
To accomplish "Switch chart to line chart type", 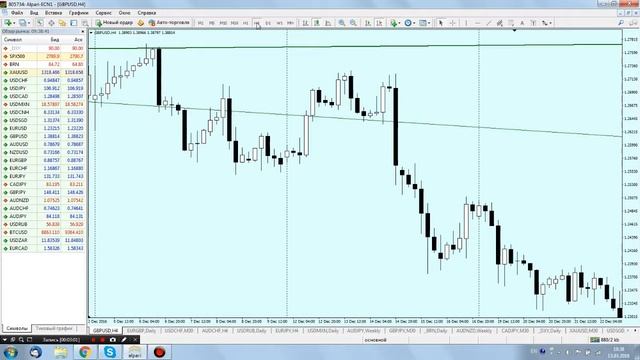I will pyautogui.click(x=328, y=23).
